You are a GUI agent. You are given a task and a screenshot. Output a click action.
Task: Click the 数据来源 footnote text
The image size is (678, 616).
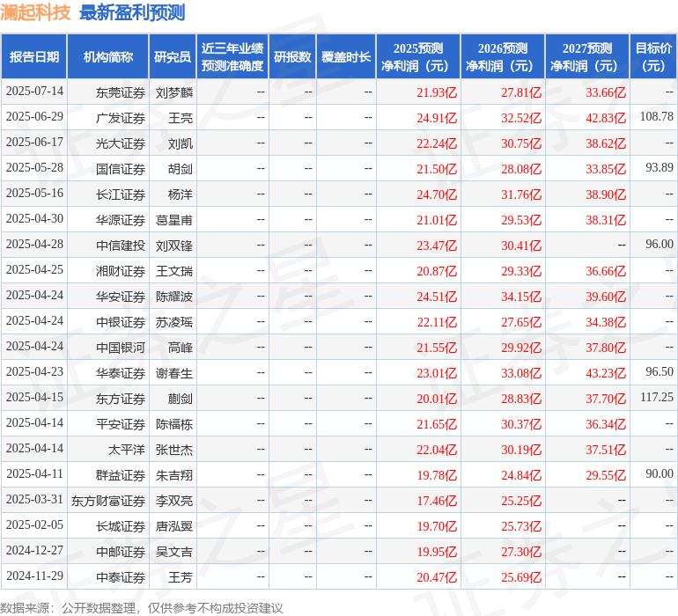[x=142, y=608]
